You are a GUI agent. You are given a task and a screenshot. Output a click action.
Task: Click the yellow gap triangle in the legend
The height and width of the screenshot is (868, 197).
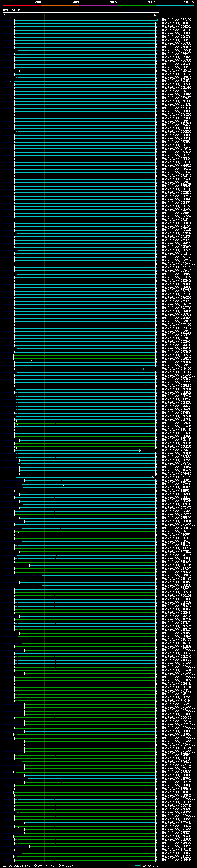click(x=25, y=866)
